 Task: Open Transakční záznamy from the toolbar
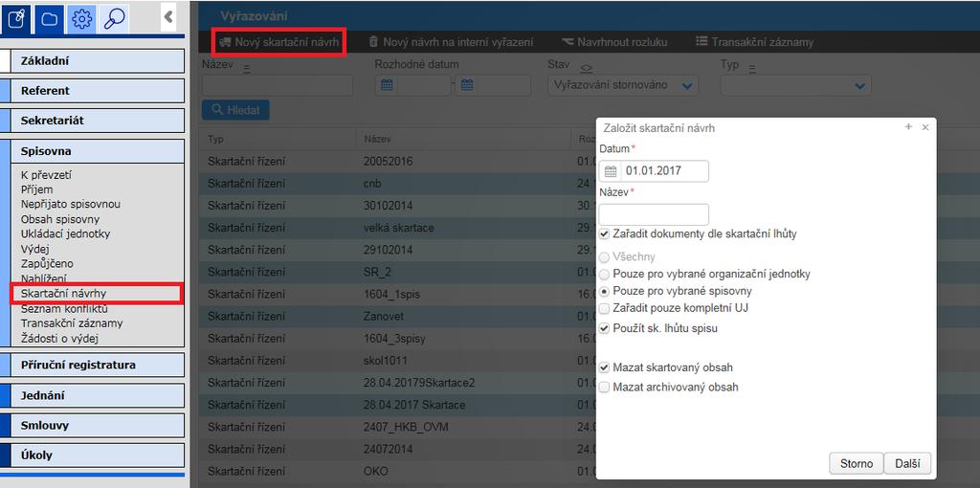[x=755, y=42]
